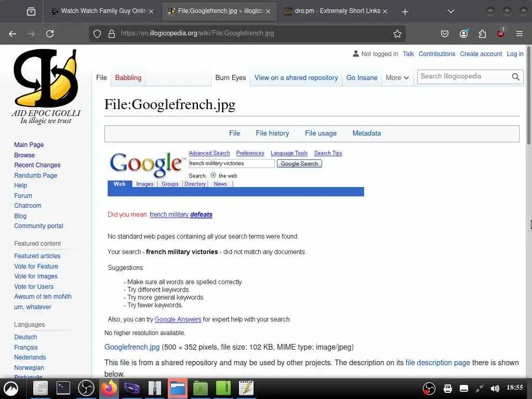Image resolution: width=532 pixels, height=399 pixels.
Task: Jump to File history section
Action: [272, 134]
